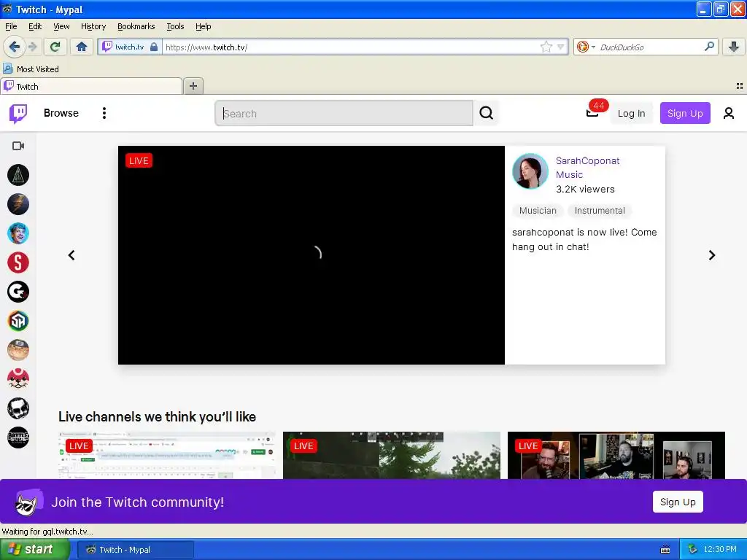This screenshot has height=560, width=747.
Task: Click the browser home icon
Action: (x=82, y=47)
